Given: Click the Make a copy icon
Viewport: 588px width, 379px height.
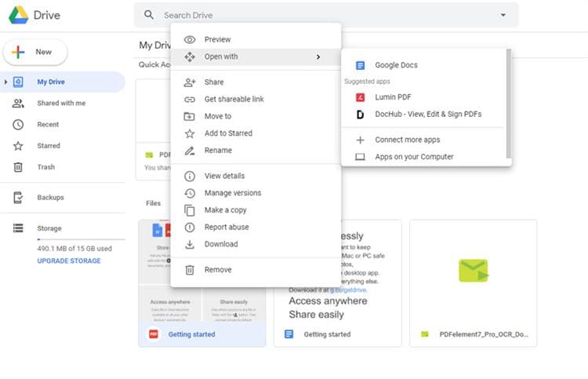Looking at the screenshot, I should [190, 210].
